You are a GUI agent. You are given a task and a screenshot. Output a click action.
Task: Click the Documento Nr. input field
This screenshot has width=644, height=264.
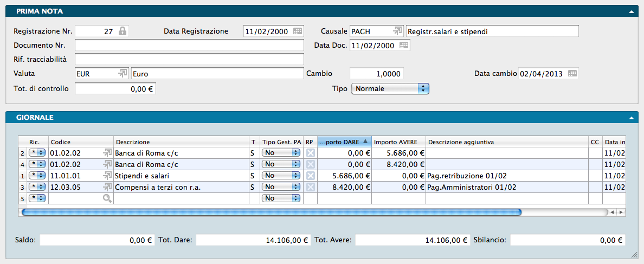(189, 46)
